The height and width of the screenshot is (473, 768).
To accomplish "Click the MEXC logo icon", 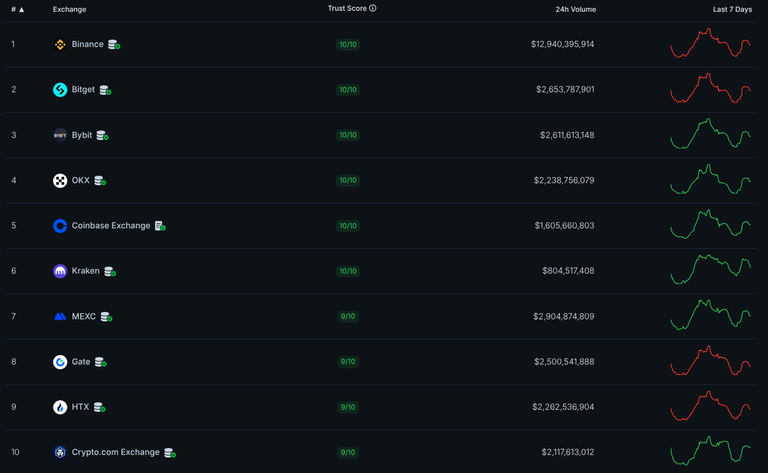I will point(60,317).
